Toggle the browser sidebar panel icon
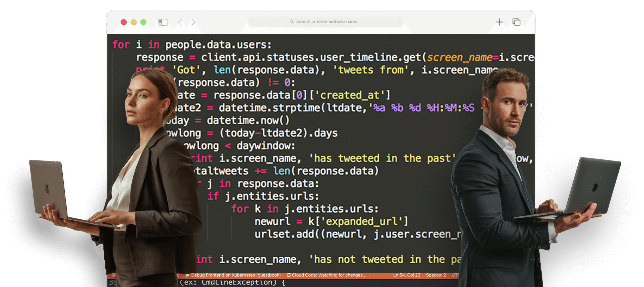Image resolution: width=644 pixels, height=287 pixels. 163,22
